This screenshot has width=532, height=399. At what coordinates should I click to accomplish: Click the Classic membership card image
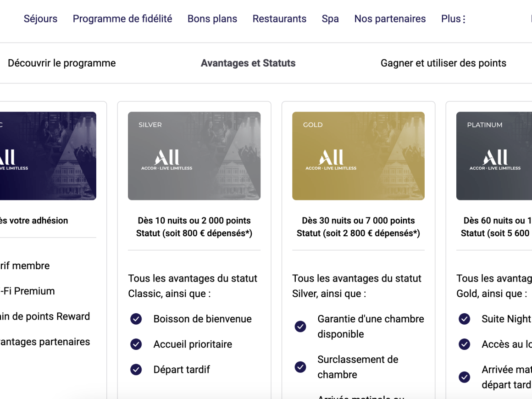[48, 156]
